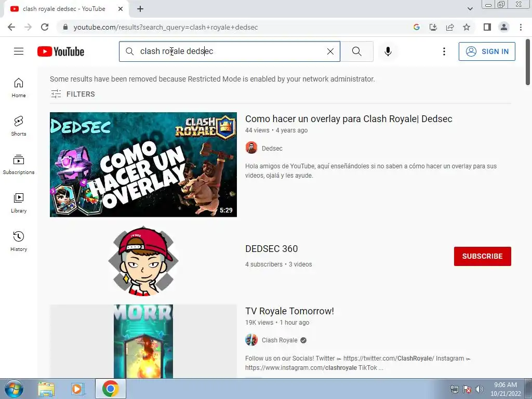Open the YouTube hamburger guide menu
Image resolution: width=532 pixels, height=399 pixels.
pos(19,51)
